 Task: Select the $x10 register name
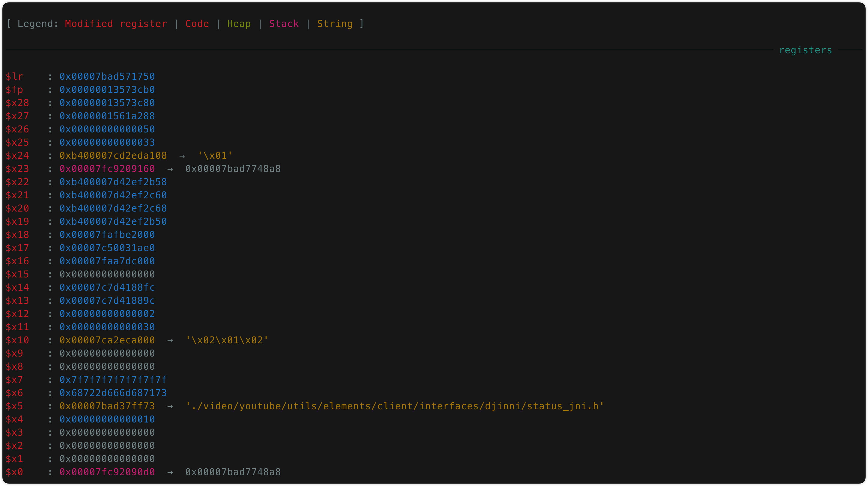[x=17, y=340]
